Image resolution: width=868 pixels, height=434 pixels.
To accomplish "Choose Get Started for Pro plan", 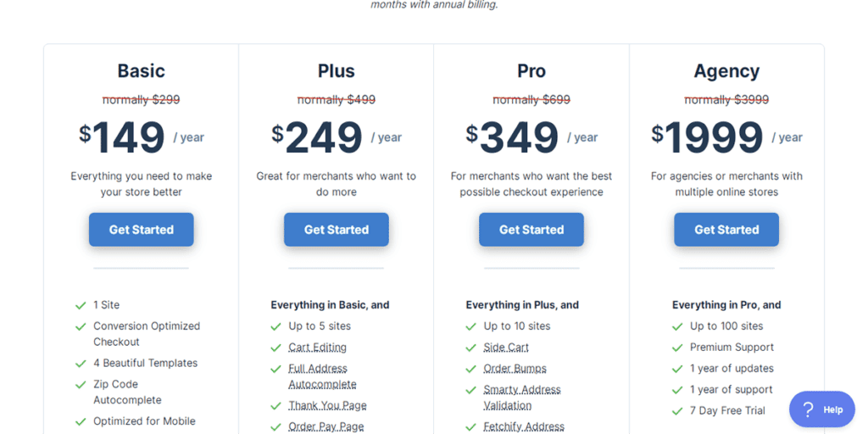I will pyautogui.click(x=531, y=230).
